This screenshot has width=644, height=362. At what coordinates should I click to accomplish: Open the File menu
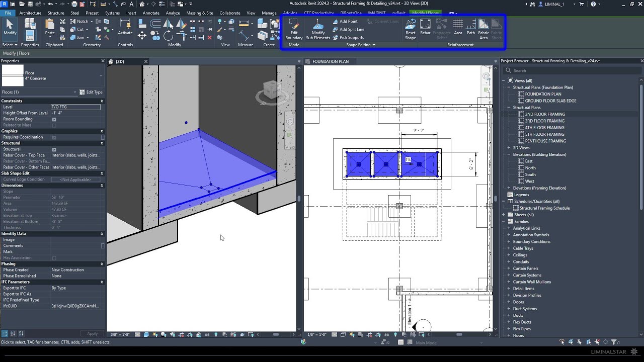(8, 13)
